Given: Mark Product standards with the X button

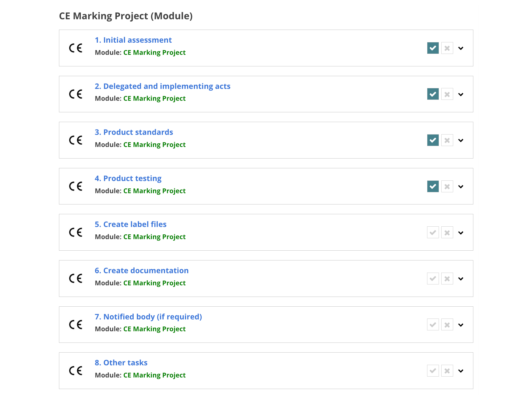Looking at the screenshot, I should coord(447,140).
